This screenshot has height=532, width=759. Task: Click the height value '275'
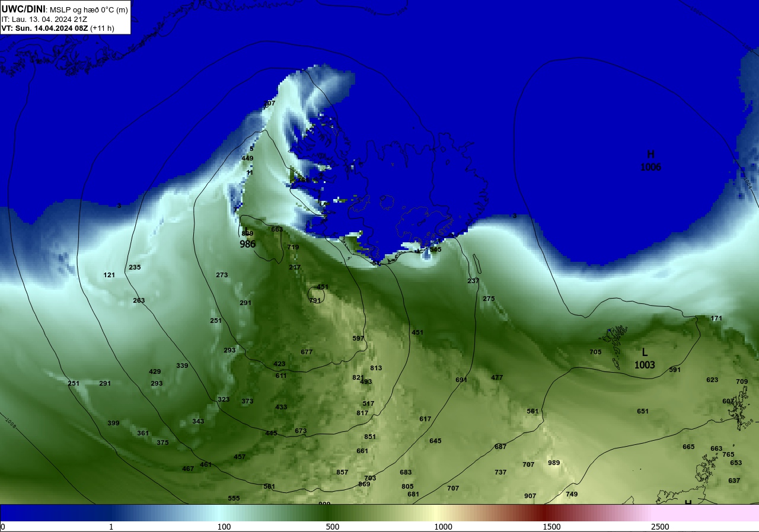point(489,299)
